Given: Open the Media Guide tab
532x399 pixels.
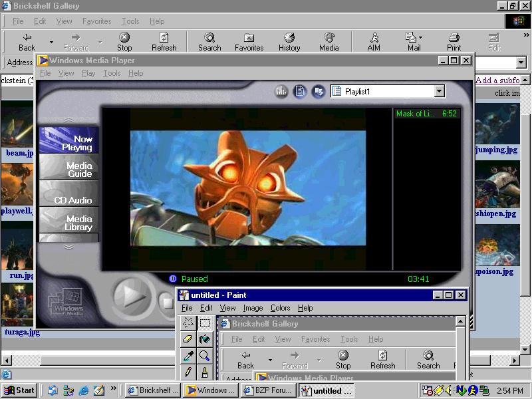Looking at the screenshot, I should [x=69, y=167].
